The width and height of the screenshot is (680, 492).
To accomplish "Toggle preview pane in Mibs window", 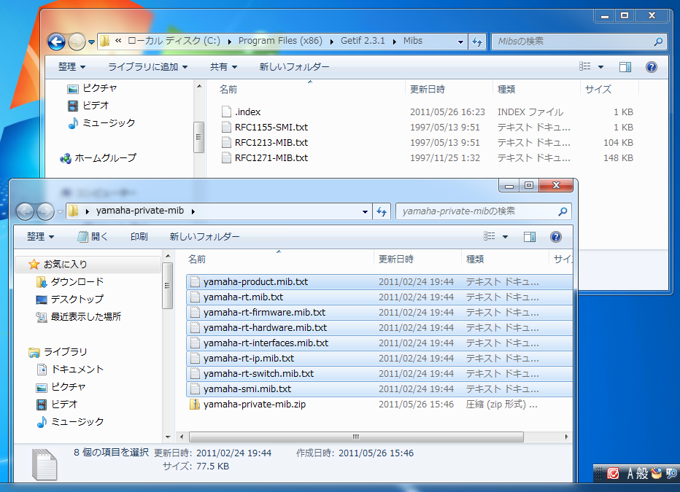I will click(625, 67).
